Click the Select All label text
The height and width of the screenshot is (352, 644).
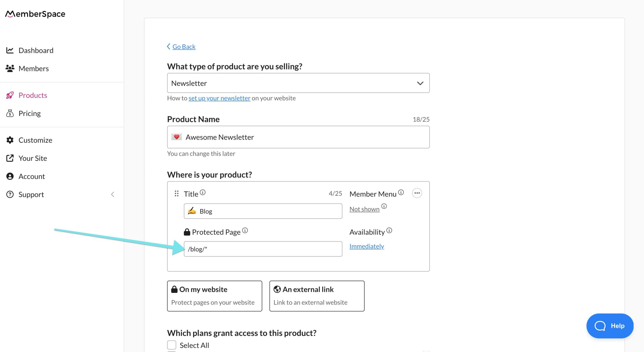coord(194,345)
